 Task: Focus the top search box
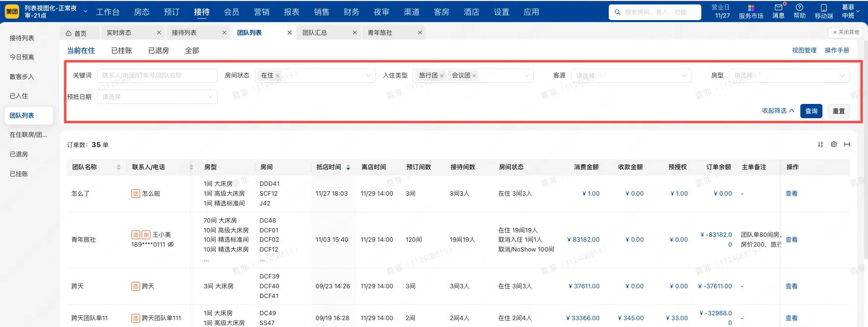[x=655, y=12]
